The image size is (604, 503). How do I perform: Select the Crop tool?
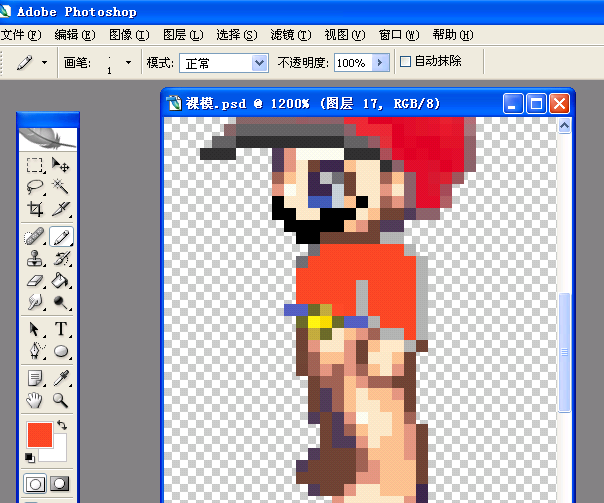tap(35, 209)
